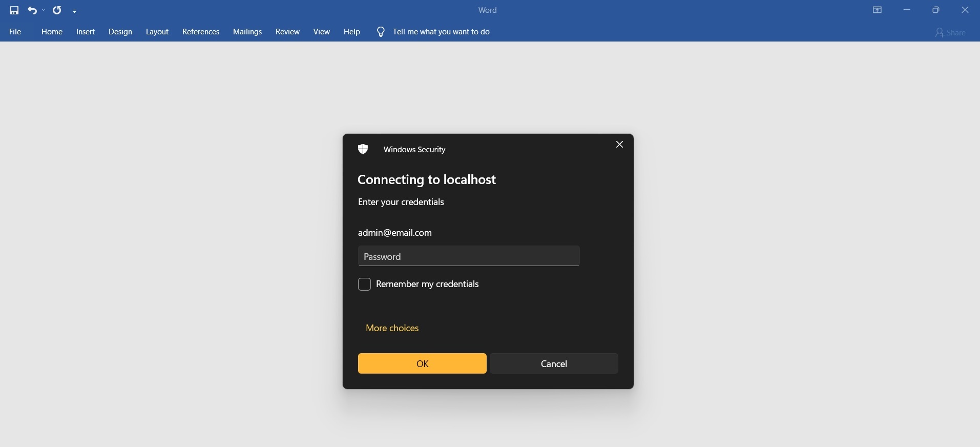Open the File menu
Image resolution: width=980 pixels, height=447 pixels.
coord(15,32)
